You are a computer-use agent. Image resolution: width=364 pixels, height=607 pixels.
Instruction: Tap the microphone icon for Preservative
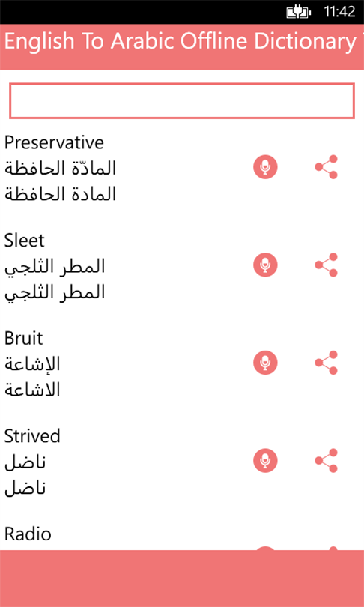(265, 167)
